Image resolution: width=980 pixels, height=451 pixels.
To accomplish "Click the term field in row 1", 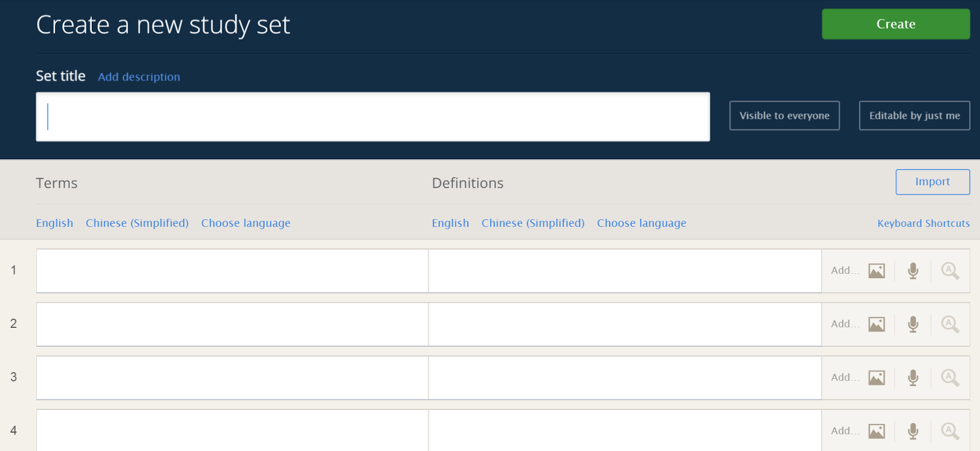I will (232, 271).
